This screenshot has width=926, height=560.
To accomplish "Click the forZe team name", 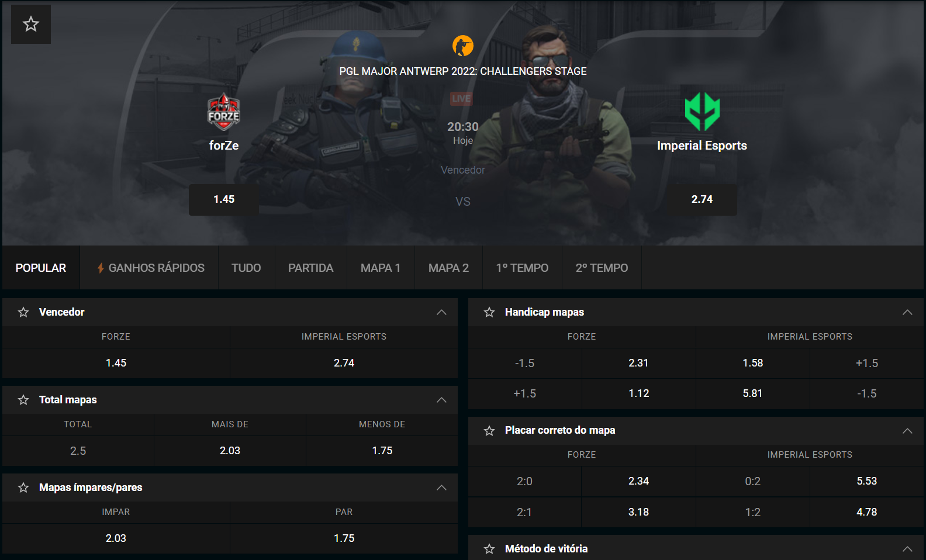I will [x=224, y=146].
